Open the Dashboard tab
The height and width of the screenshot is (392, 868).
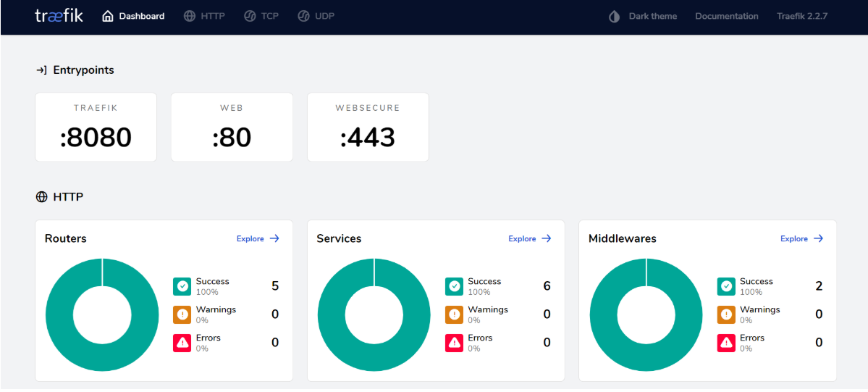133,16
